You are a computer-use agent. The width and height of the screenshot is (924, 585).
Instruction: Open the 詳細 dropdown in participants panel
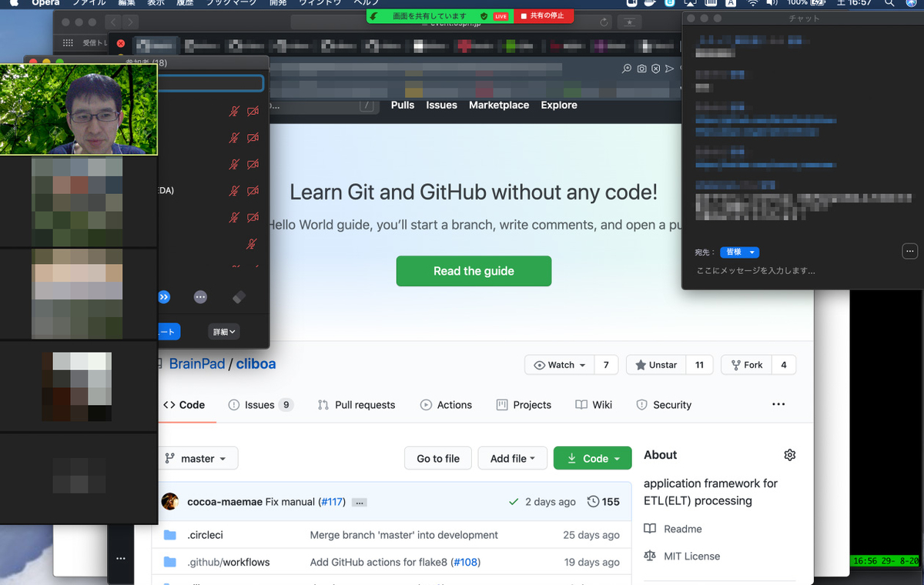coord(224,332)
